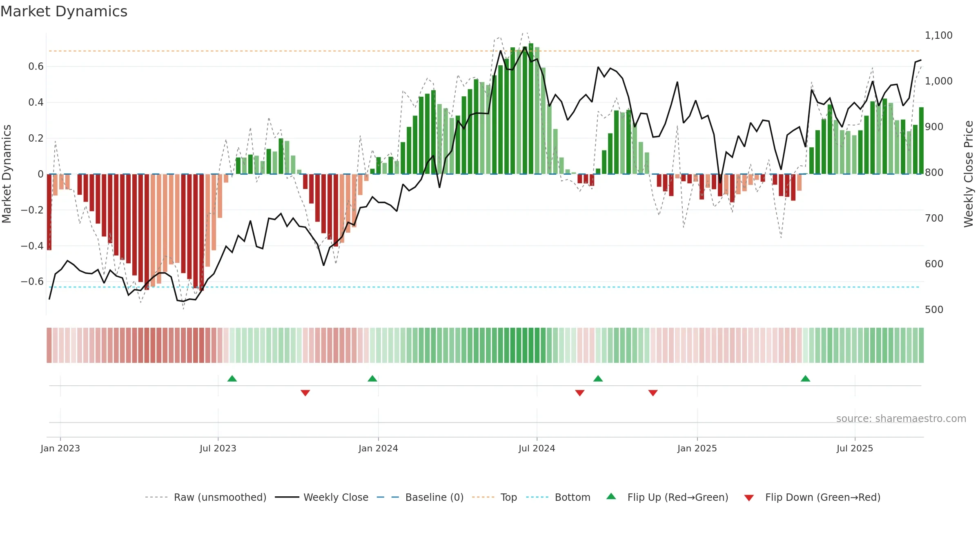Toggle the Top legend entry
This screenshot has height=551, width=980.
(494, 497)
